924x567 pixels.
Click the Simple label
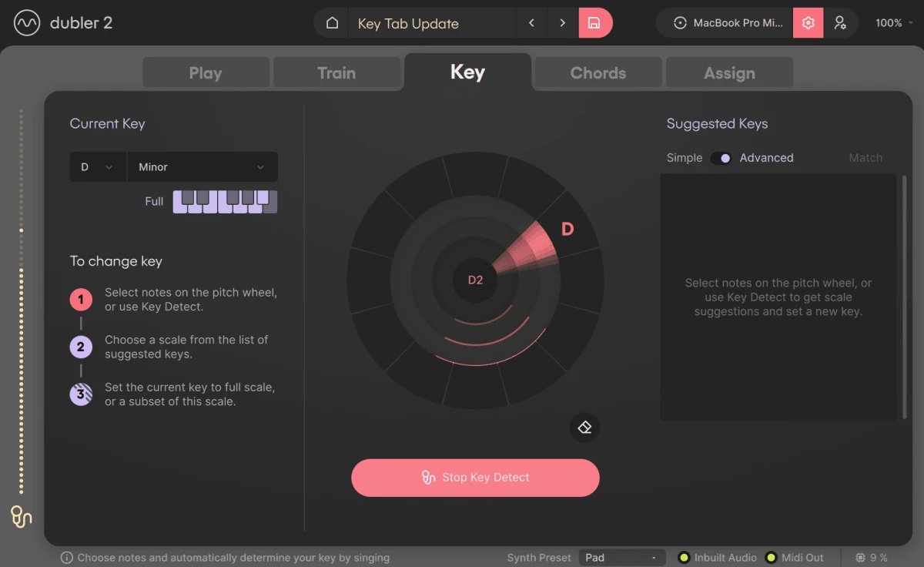pos(685,158)
